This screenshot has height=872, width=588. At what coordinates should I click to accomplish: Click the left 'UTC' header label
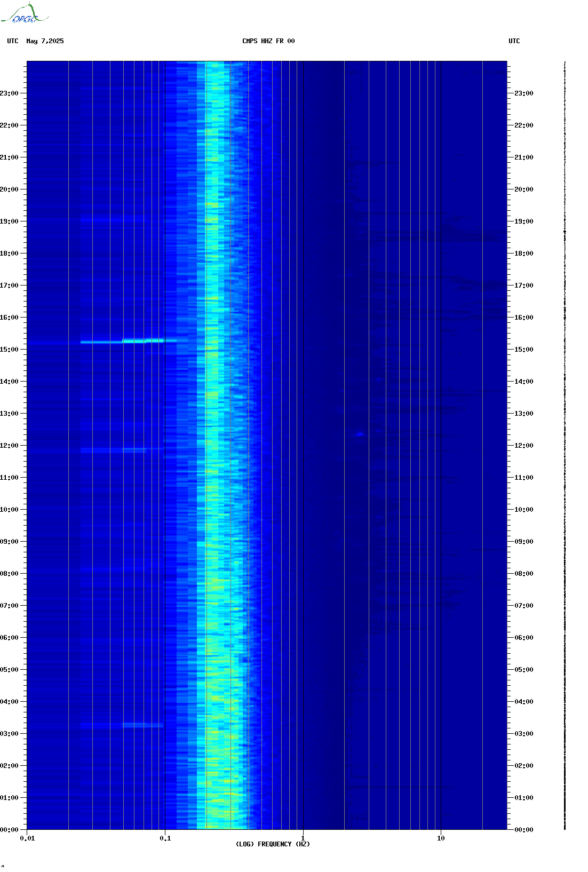[13, 41]
